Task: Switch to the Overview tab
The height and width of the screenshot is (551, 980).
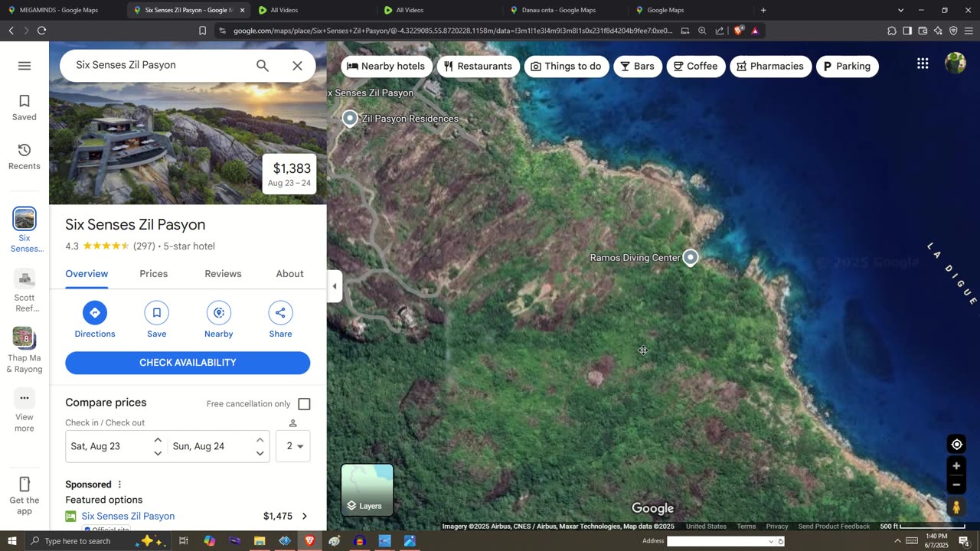Action: 87,274
